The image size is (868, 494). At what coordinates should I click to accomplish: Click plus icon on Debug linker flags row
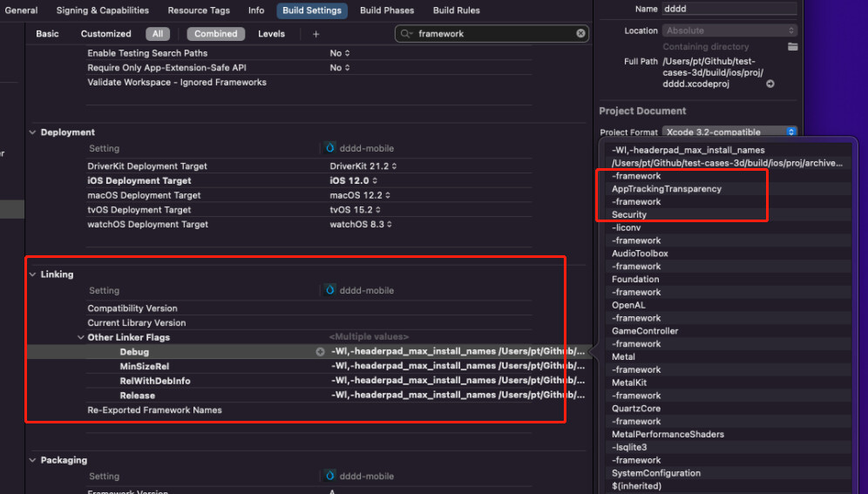coord(320,352)
